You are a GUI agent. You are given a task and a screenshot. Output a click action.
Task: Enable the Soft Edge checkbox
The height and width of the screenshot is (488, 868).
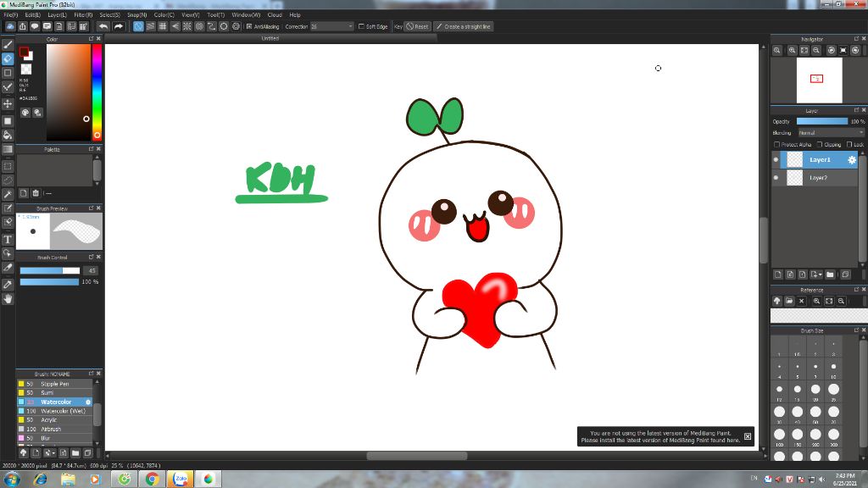361,26
